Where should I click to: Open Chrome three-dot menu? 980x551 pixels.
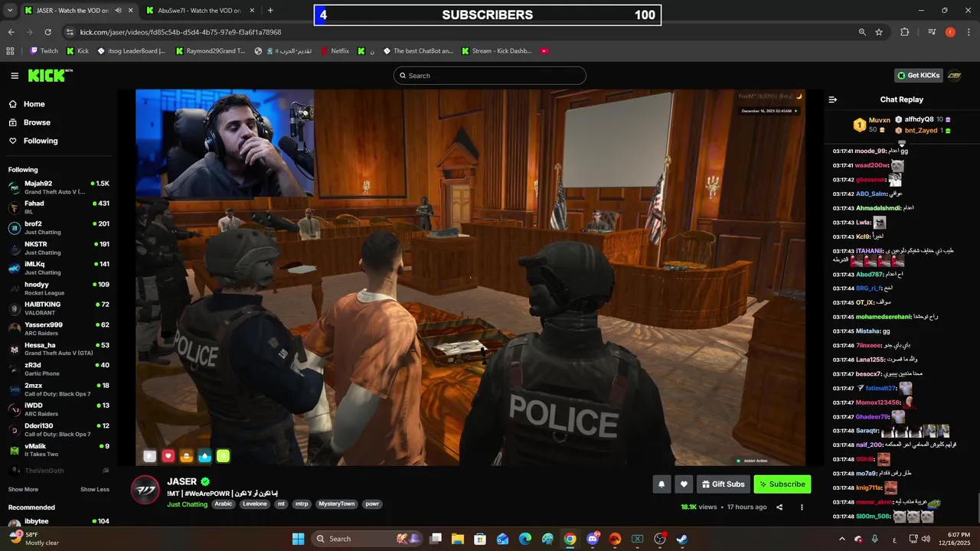969,32
